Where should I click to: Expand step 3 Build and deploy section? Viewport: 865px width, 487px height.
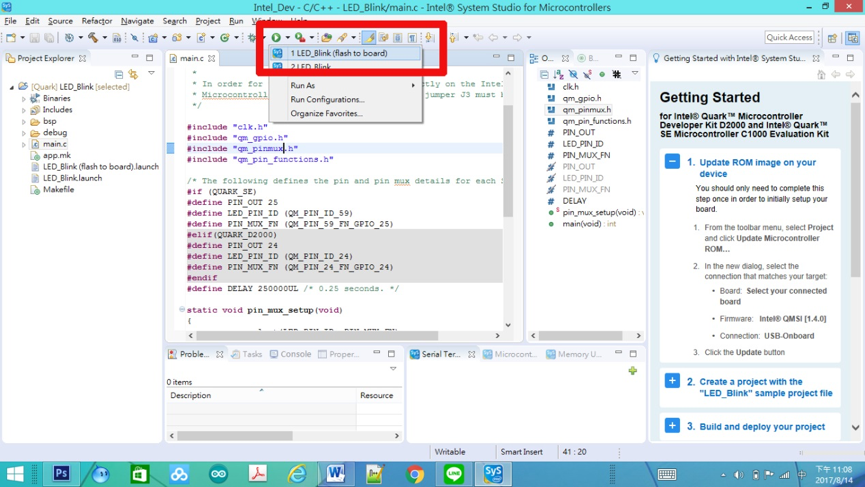(672, 426)
